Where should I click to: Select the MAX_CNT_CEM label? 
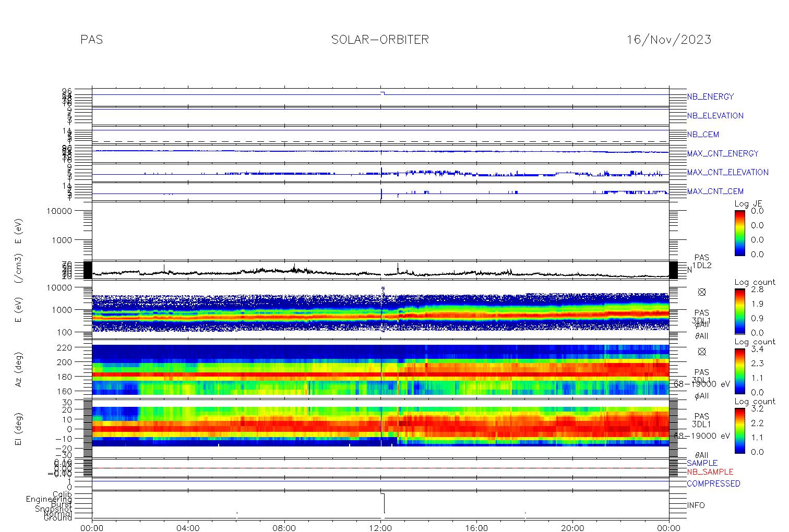(x=715, y=191)
